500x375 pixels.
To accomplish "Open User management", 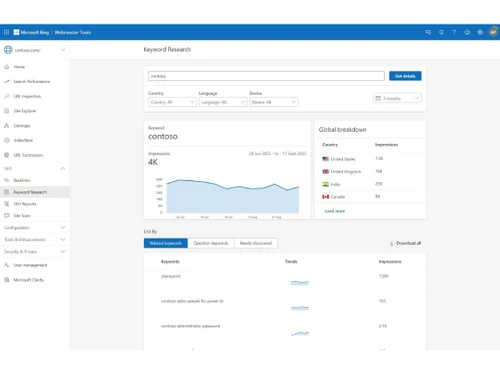I will pos(30,265).
